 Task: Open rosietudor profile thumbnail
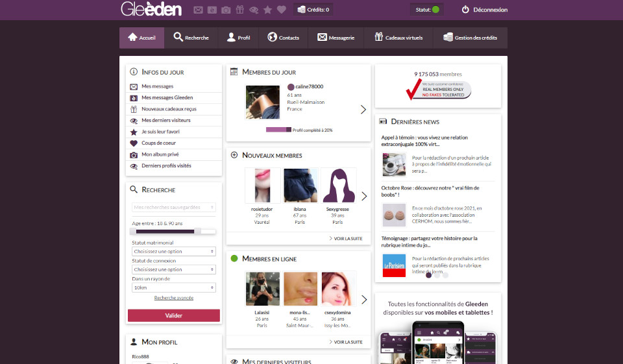pos(262,186)
